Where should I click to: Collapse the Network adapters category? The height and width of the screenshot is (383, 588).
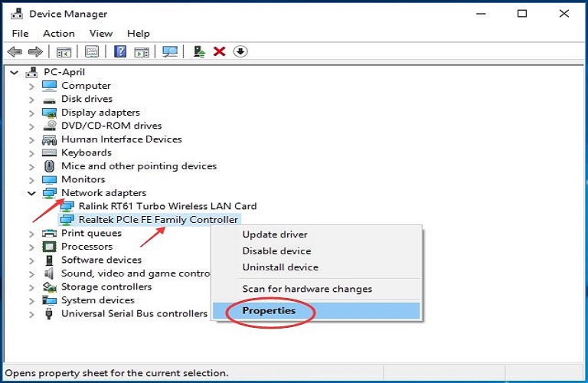point(31,193)
